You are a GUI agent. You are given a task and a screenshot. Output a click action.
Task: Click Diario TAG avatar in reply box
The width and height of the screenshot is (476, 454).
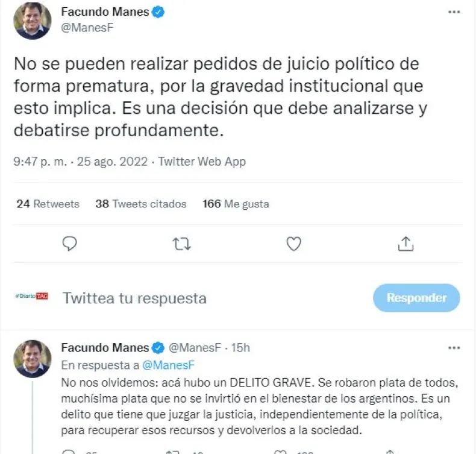tap(31, 297)
